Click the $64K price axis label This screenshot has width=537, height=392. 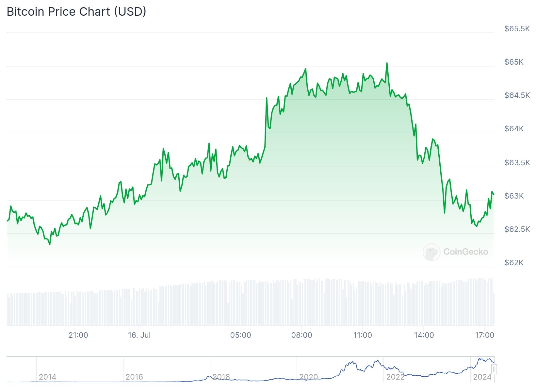tap(514, 129)
